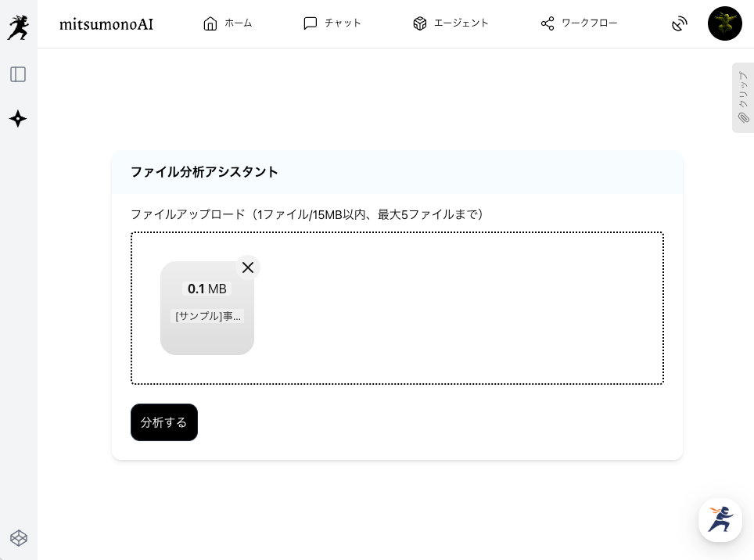The image size is (754, 560).
Task: Click the house icon beside ホーム
Action: [x=210, y=23]
